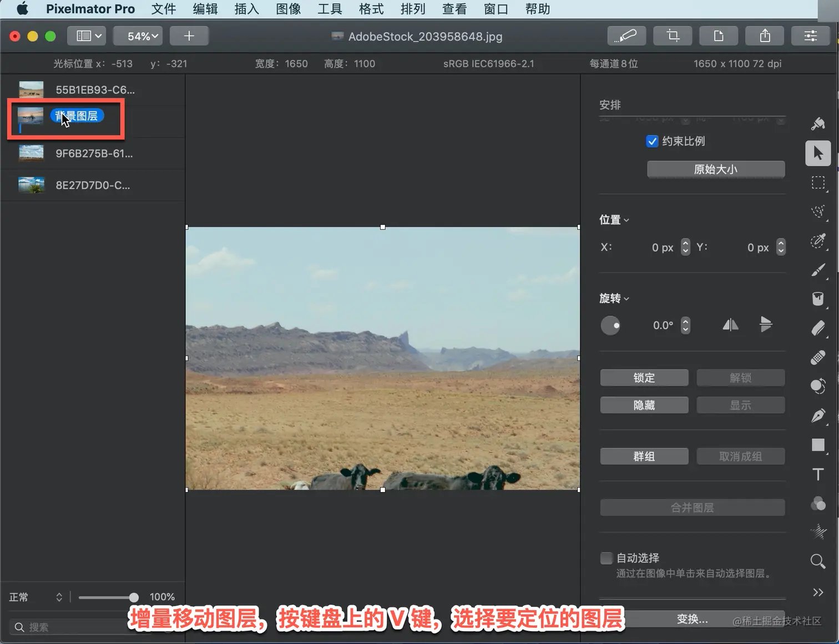Open the 文件 menu
Screen dimensions: 839x644
(x=163, y=9)
